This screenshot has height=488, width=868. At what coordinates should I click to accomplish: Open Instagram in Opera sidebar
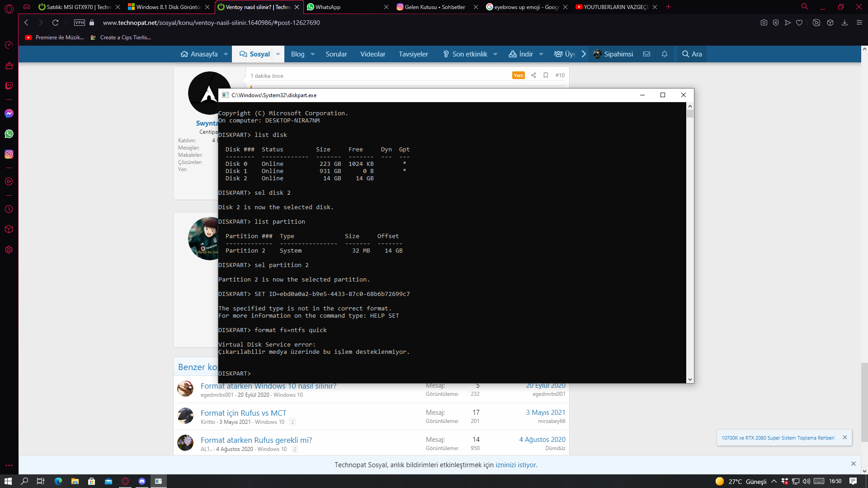pos(9,154)
